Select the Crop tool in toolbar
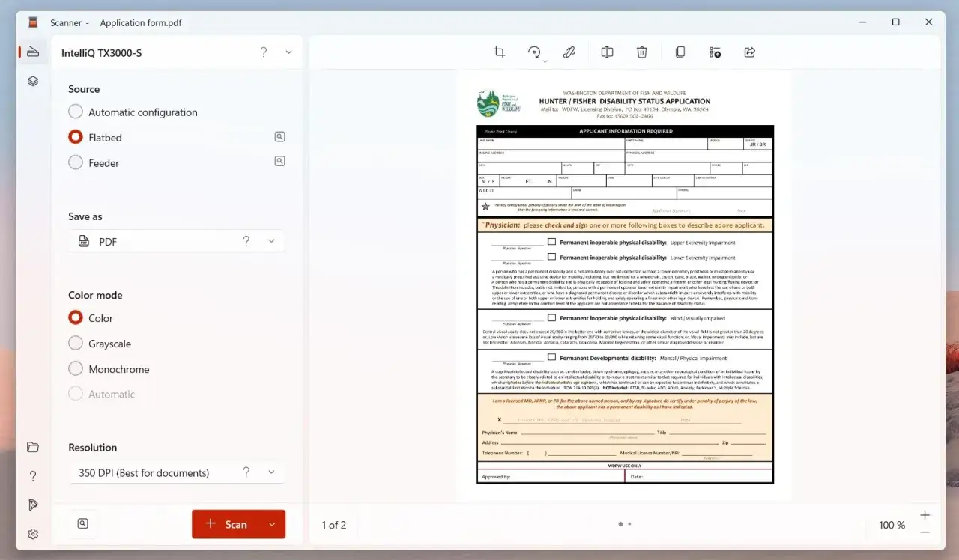Screen dimensions: 959x560 500,52
